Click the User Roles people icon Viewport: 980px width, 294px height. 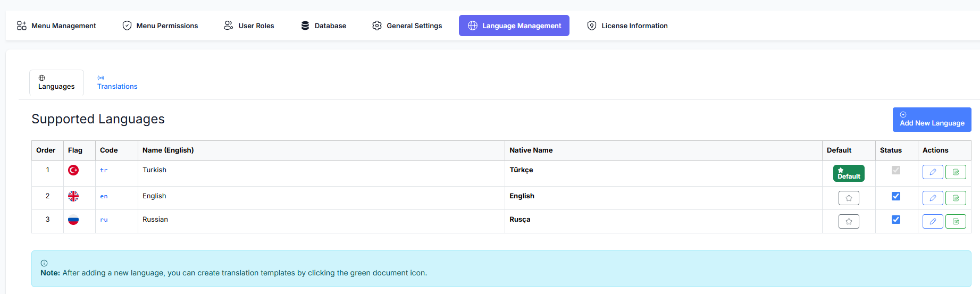point(229,26)
